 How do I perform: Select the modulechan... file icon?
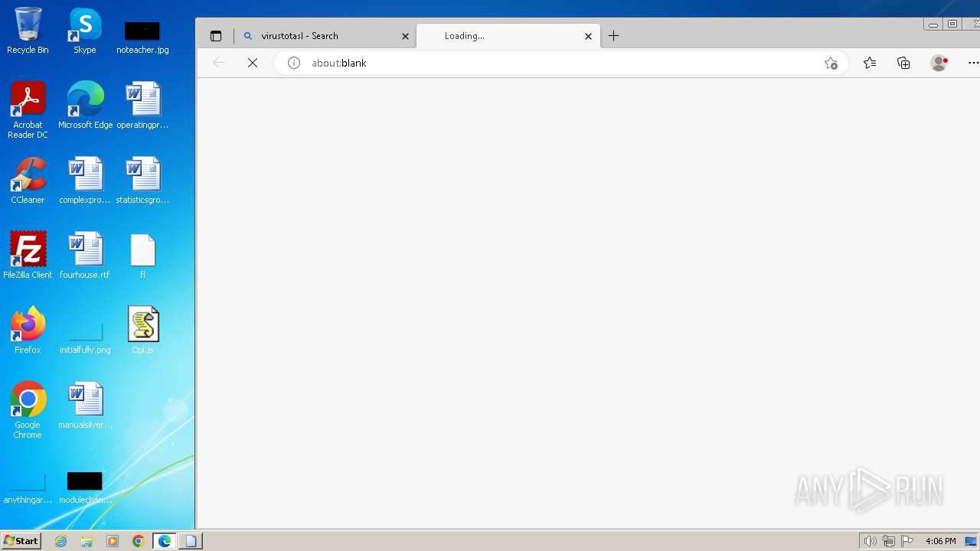pyautogui.click(x=85, y=489)
